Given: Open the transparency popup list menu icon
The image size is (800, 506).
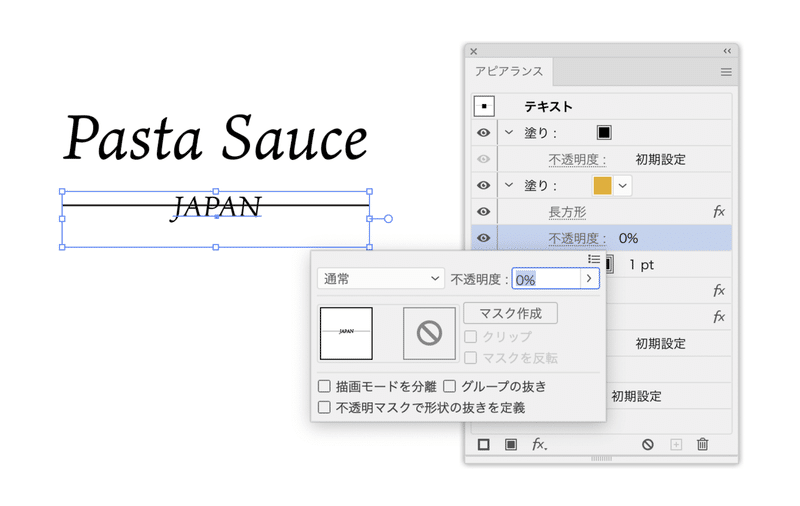Looking at the screenshot, I should pyautogui.click(x=593, y=259).
